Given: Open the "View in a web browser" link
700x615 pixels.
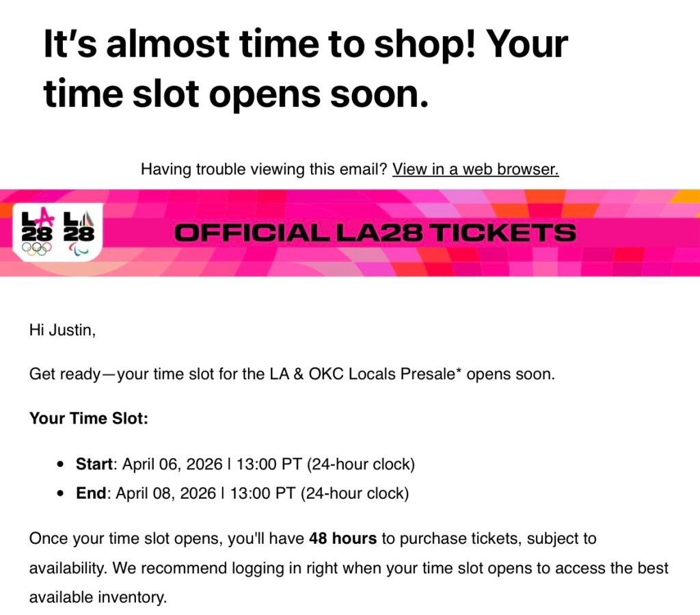Looking at the screenshot, I should click(x=475, y=169).
